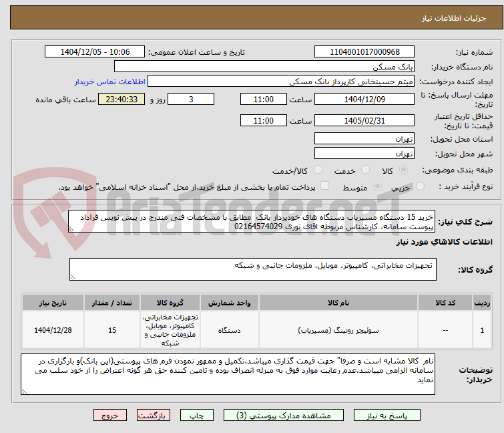Click the response deadline time 11:00 field
Image resolution: width=504 pixels, height=433 pixels.
point(264,99)
